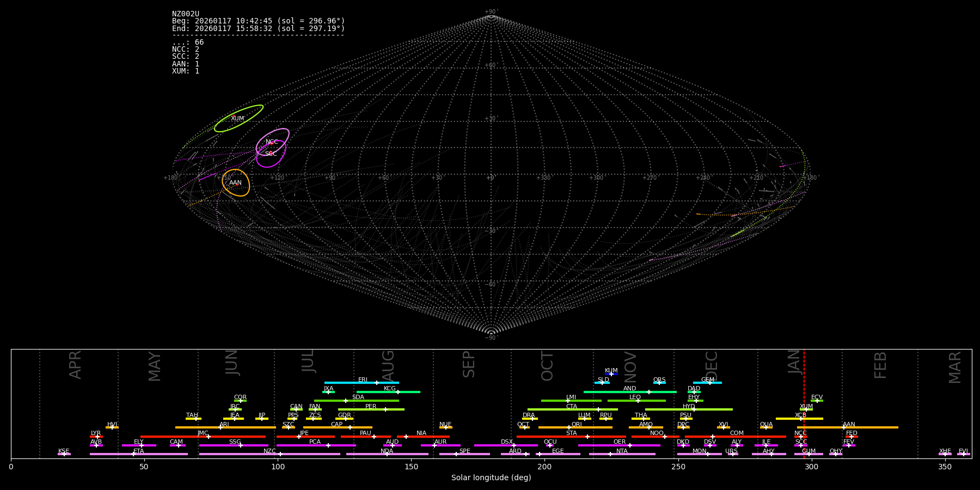Click the KSE shower label
Image resolution: width=980 pixels, height=490 pixels.
64,451
